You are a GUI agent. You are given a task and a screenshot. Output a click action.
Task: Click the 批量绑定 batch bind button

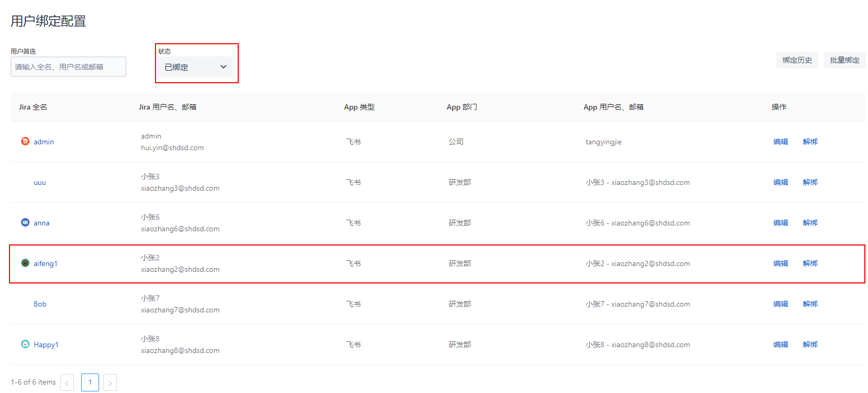844,60
